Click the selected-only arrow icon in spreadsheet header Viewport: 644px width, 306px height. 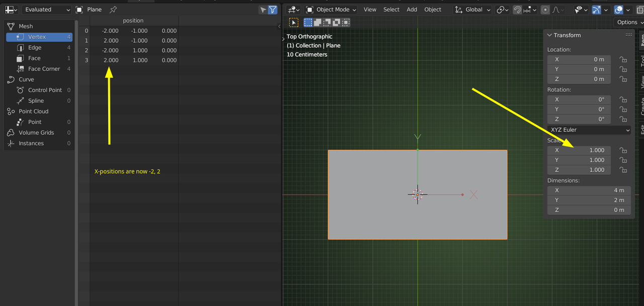tap(263, 10)
